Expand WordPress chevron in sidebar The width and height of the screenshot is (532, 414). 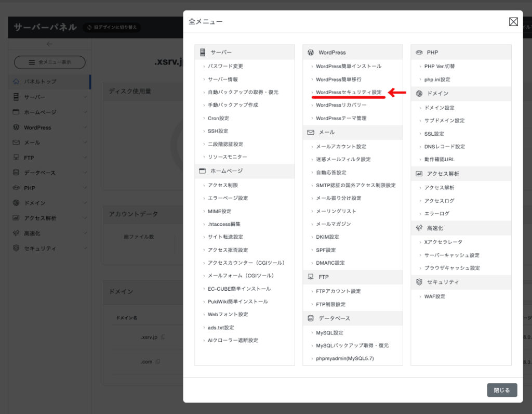click(x=85, y=127)
